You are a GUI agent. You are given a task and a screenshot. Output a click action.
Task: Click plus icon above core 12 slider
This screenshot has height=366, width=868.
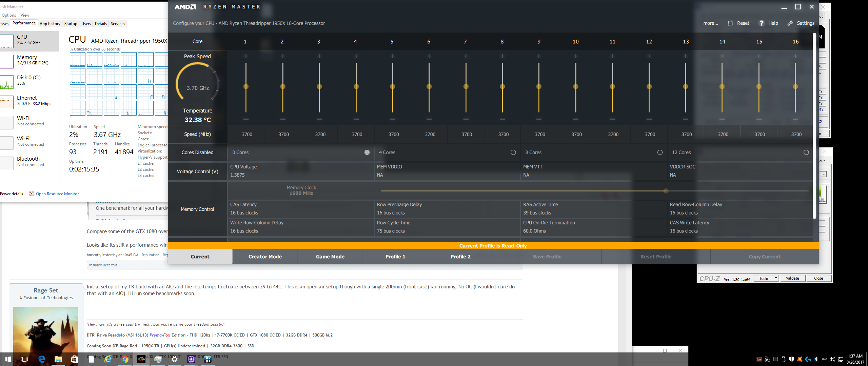[649, 56]
